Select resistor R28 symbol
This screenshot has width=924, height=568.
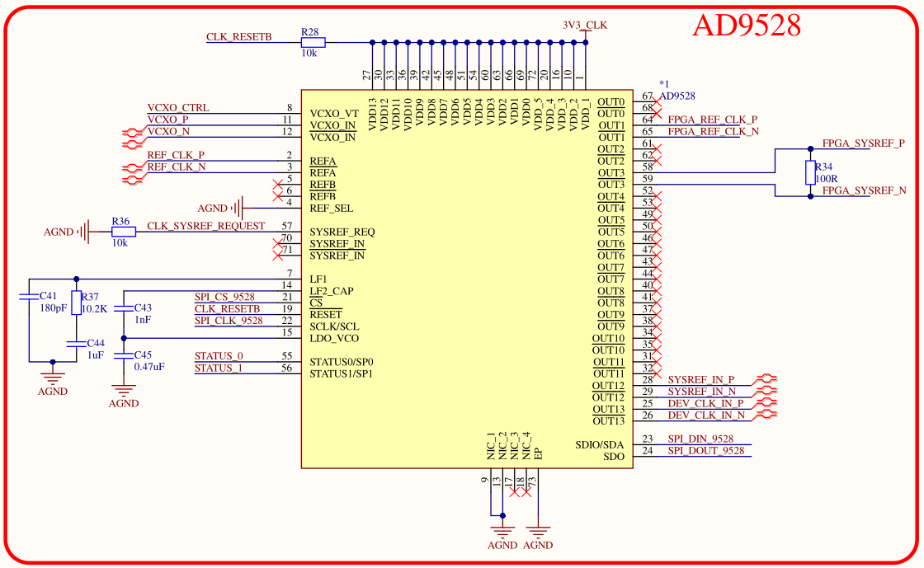(x=313, y=43)
